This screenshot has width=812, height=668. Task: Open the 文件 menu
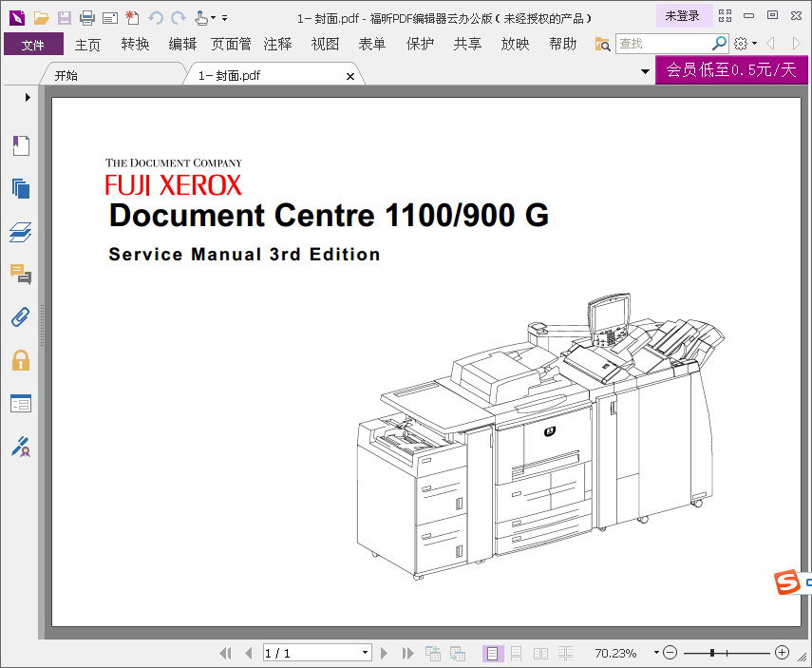pyautogui.click(x=33, y=45)
